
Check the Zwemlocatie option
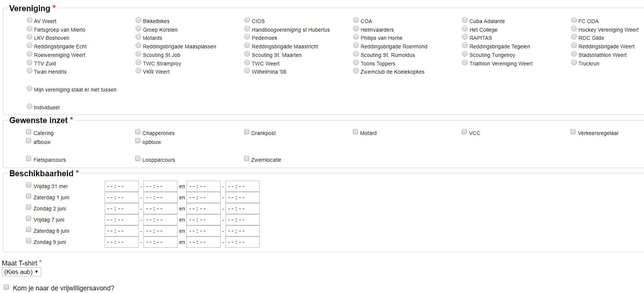click(247, 158)
